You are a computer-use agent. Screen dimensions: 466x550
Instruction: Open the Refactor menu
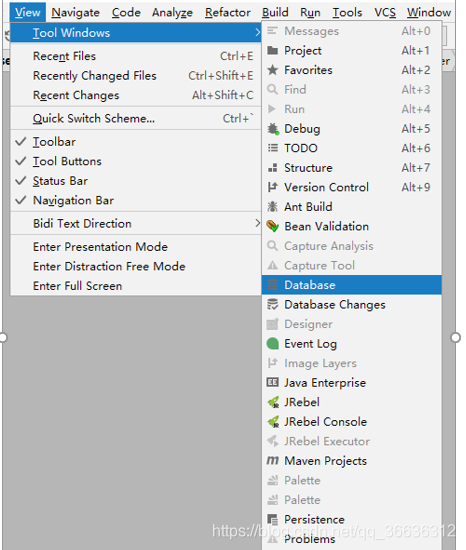point(228,13)
